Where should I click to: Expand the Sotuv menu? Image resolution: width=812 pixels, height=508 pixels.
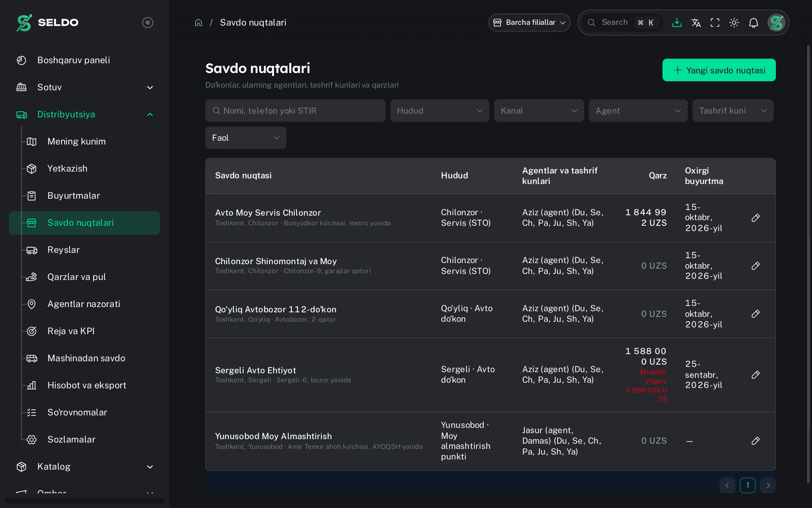[x=85, y=87]
